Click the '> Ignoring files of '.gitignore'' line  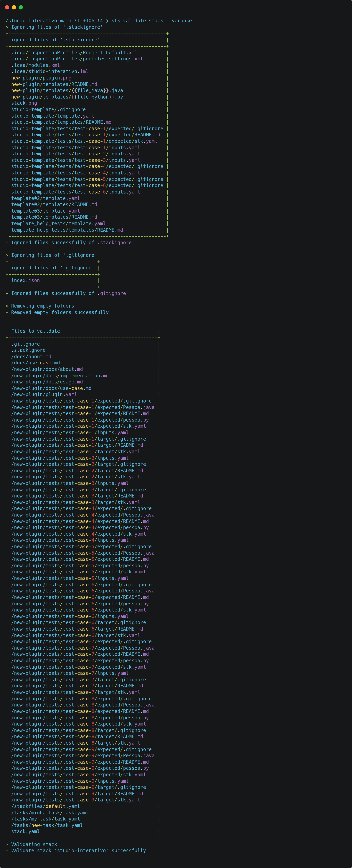[x=51, y=255]
